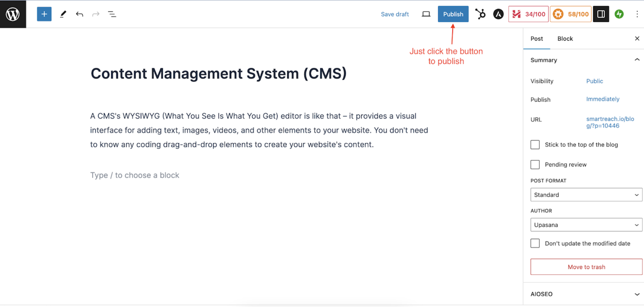644x307 pixels.
Task: Click the Save draft link
Action: point(395,14)
